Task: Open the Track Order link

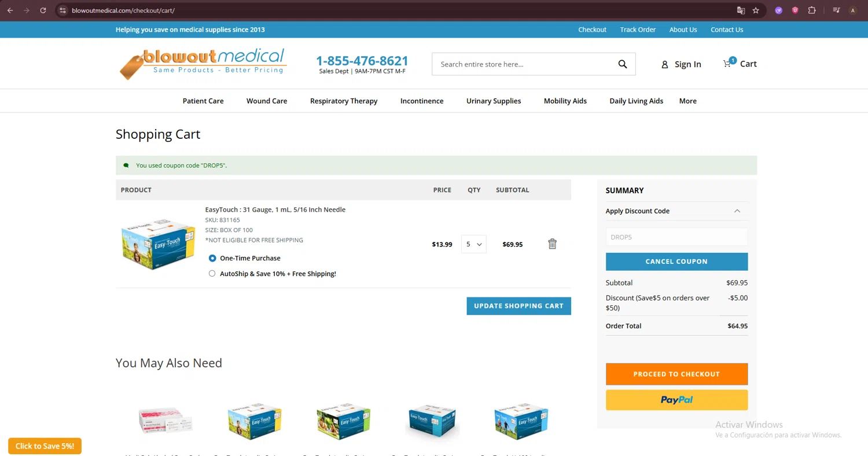Action: (x=638, y=30)
